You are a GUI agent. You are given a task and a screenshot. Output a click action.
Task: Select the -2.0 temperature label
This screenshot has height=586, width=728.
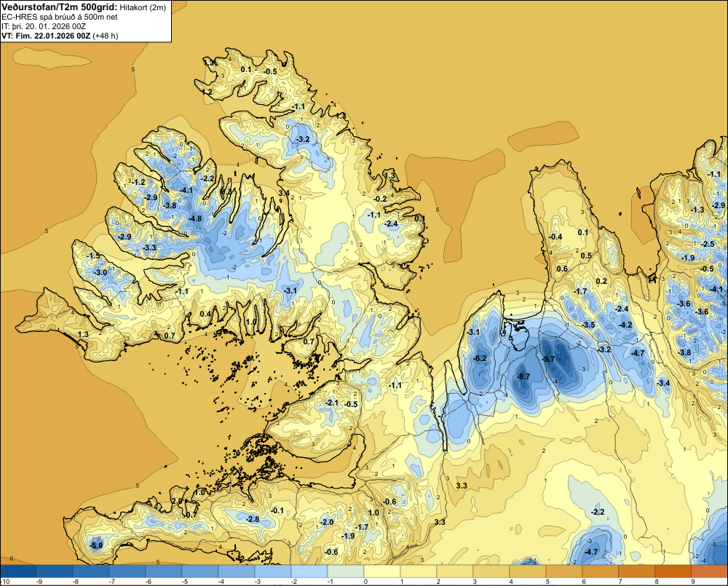click(327, 522)
